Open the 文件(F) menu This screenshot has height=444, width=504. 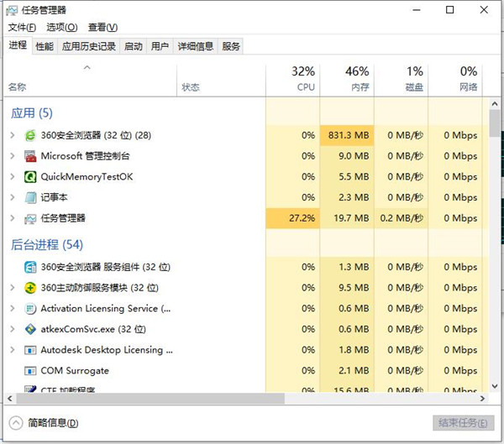pos(22,28)
